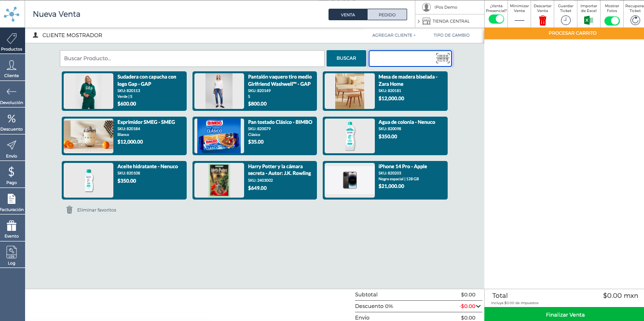
Task: Expand the Descuento 0% dropdown arrow
Action: click(478, 306)
